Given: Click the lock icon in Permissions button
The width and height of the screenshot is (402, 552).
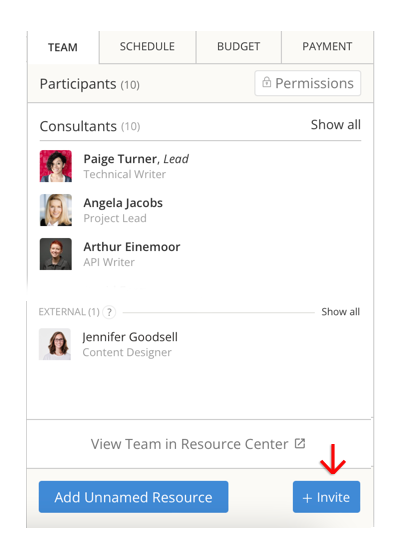Looking at the screenshot, I should tap(266, 82).
